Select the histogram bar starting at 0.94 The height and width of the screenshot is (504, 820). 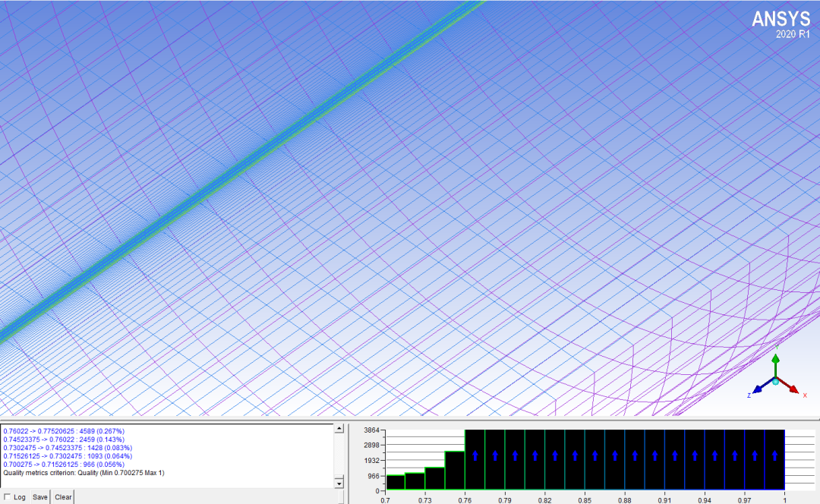[715, 459]
